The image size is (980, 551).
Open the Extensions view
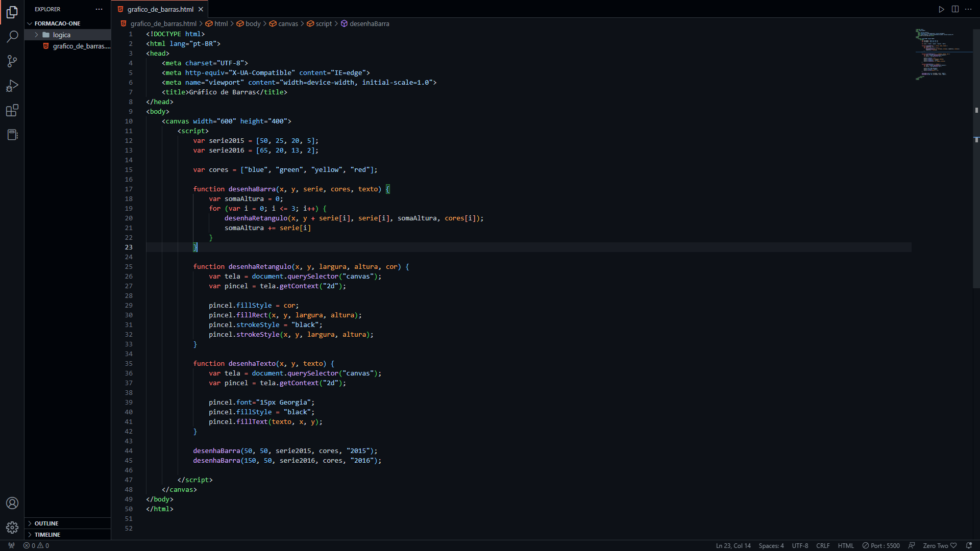click(x=12, y=110)
